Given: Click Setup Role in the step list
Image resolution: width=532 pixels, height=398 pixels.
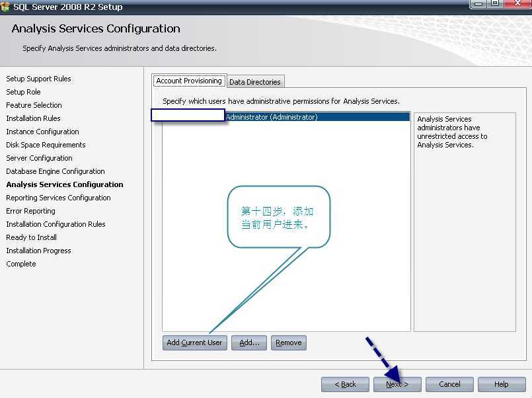Looking at the screenshot, I should 23,92.
